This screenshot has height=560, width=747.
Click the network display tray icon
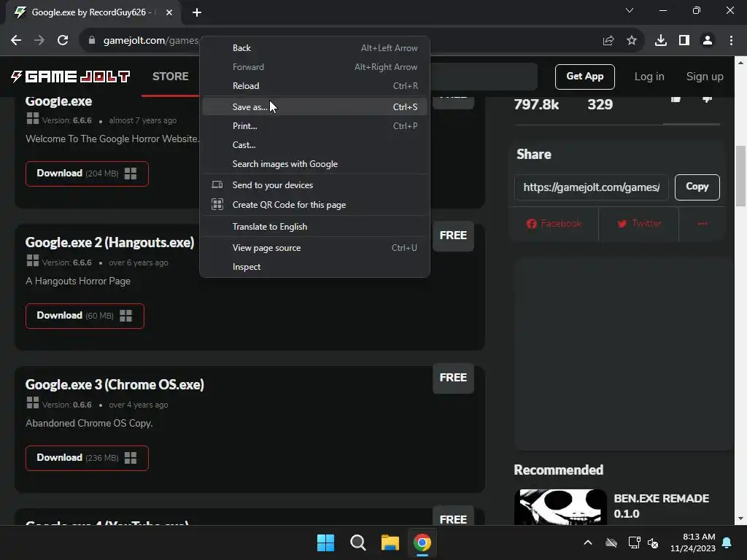[634, 542]
